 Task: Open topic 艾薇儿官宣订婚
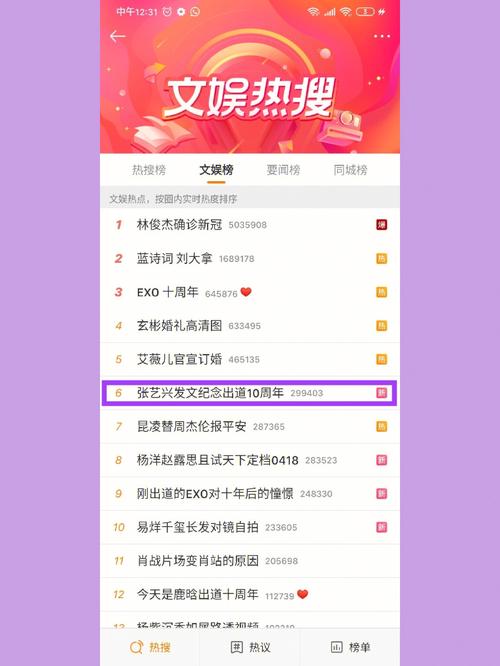[x=250, y=359]
